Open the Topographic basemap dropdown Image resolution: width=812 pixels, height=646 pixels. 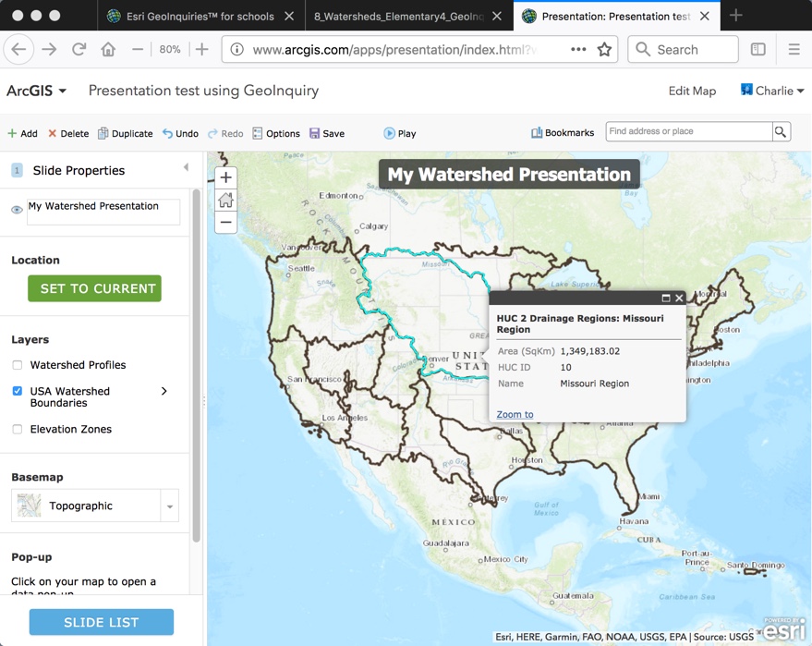coord(170,506)
